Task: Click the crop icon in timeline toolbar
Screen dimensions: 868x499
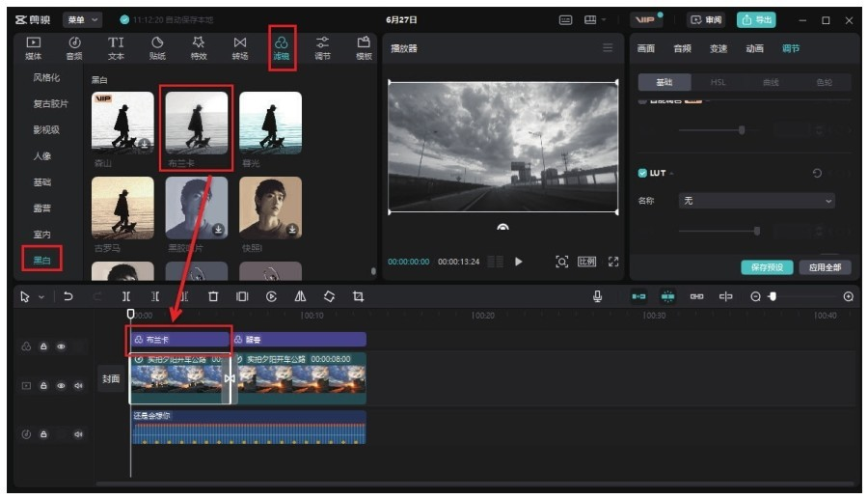Action: point(358,296)
